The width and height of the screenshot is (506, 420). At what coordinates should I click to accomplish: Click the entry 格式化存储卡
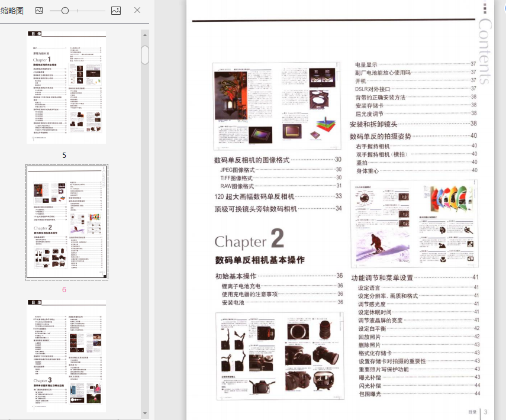pos(375,353)
